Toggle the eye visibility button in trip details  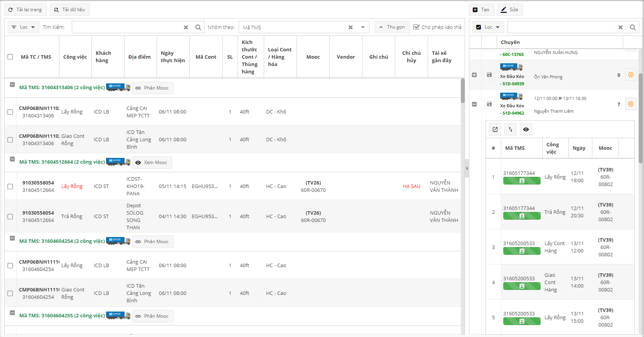[526, 129]
